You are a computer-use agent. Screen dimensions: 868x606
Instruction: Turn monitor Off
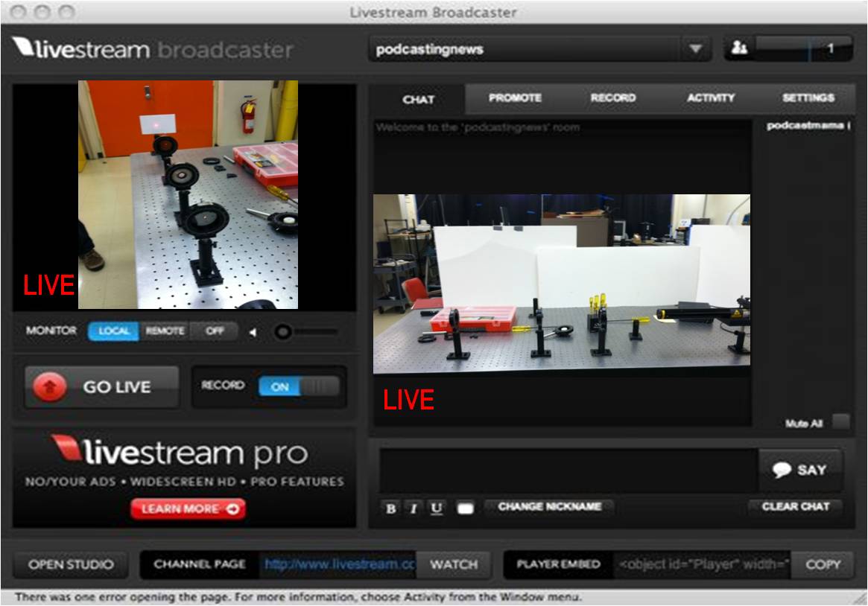[x=215, y=331]
